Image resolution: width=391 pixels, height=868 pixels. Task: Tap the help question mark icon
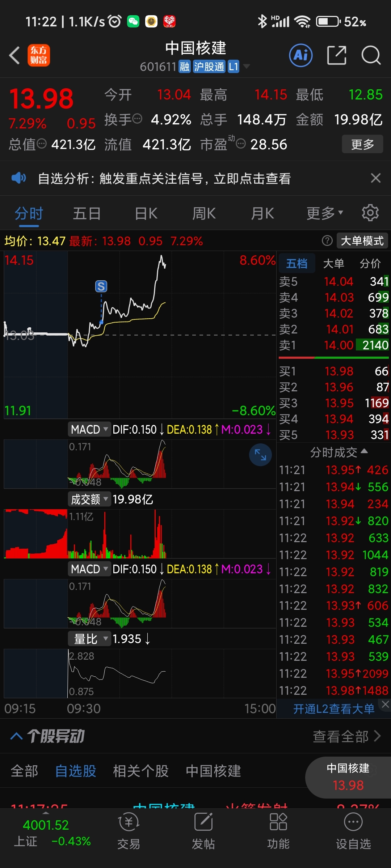point(327,241)
